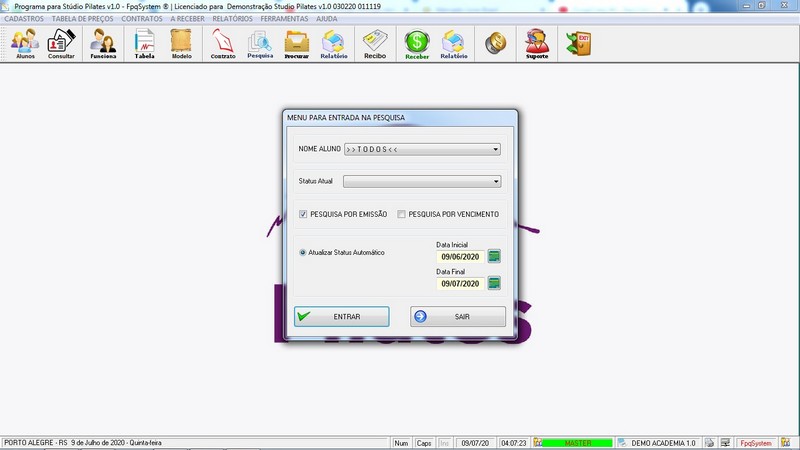Click the green Receber dollar icon
This screenshot has height=450, width=800.
[x=417, y=44]
